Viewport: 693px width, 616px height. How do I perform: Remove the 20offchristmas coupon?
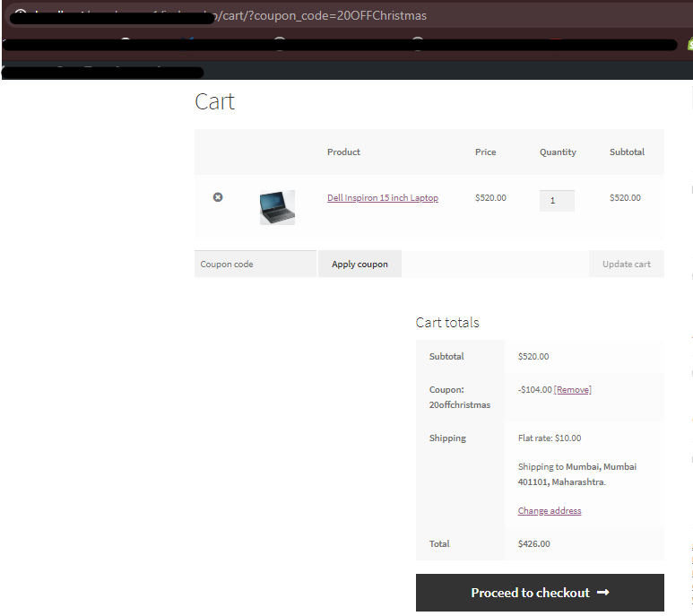click(x=572, y=389)
